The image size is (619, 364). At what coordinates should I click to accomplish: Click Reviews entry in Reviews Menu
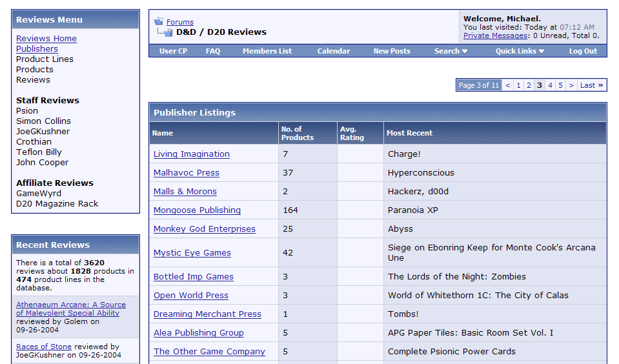pos(33,80)
